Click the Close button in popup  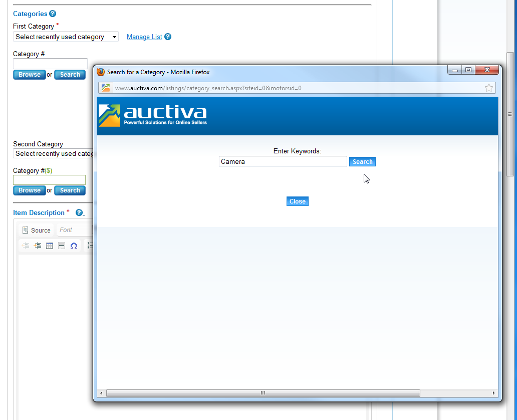pos(298,201)
